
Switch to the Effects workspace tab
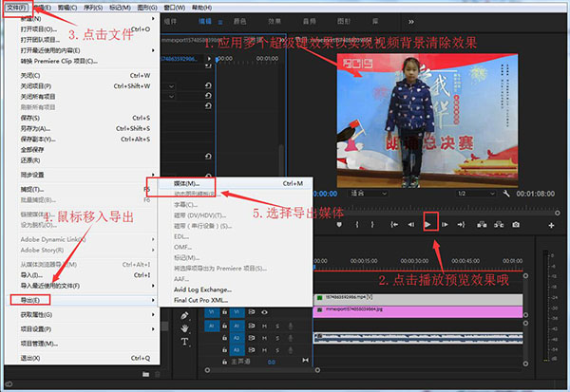coord(275,22)
